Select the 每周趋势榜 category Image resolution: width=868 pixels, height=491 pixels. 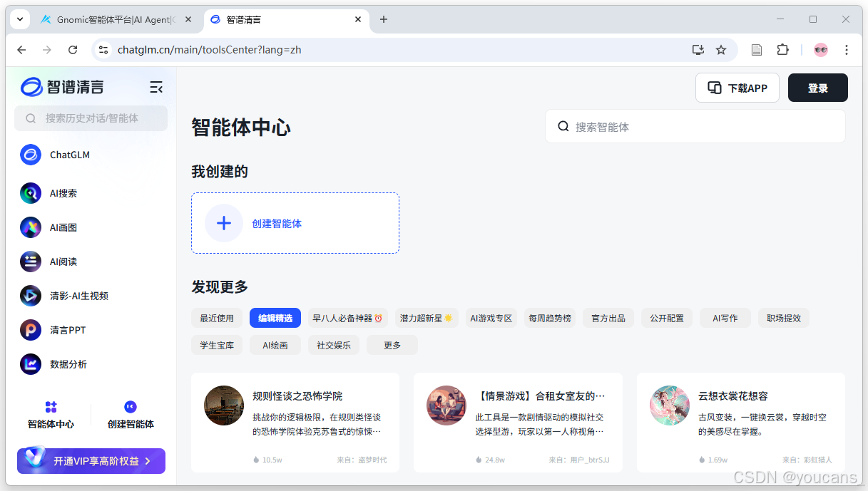550,318
